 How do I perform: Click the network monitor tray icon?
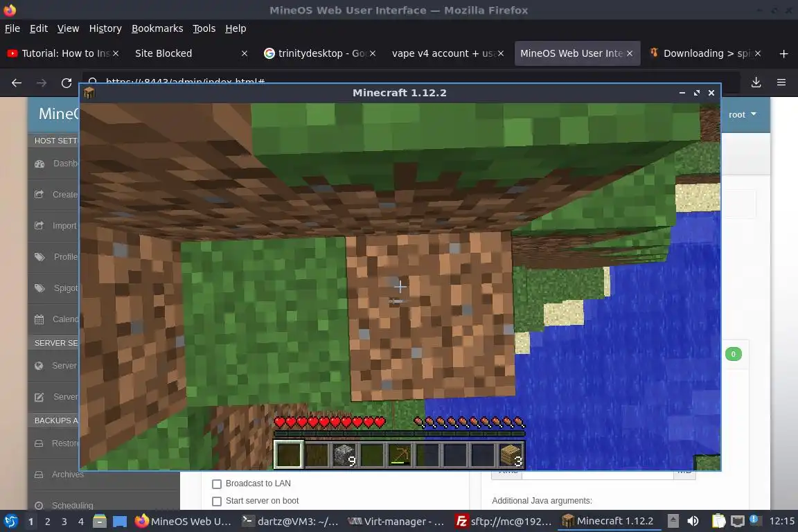pyautogui.click(x=738, y=522)
